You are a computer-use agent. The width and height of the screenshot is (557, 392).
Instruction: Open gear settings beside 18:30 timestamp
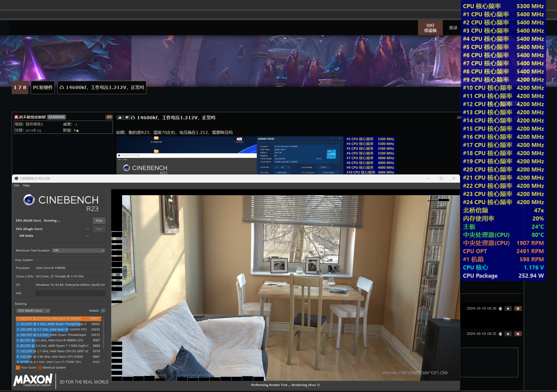click(518, 308)
